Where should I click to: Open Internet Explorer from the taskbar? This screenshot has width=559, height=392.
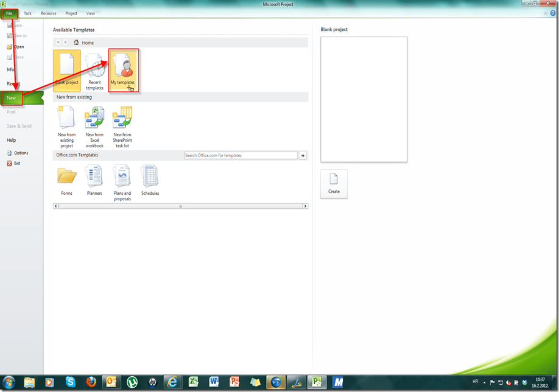(x=173, y=382)
